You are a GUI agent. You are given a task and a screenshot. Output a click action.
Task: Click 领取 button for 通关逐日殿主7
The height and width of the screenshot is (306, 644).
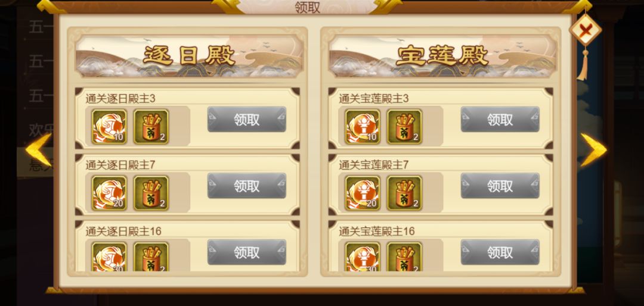click(247, 186)
